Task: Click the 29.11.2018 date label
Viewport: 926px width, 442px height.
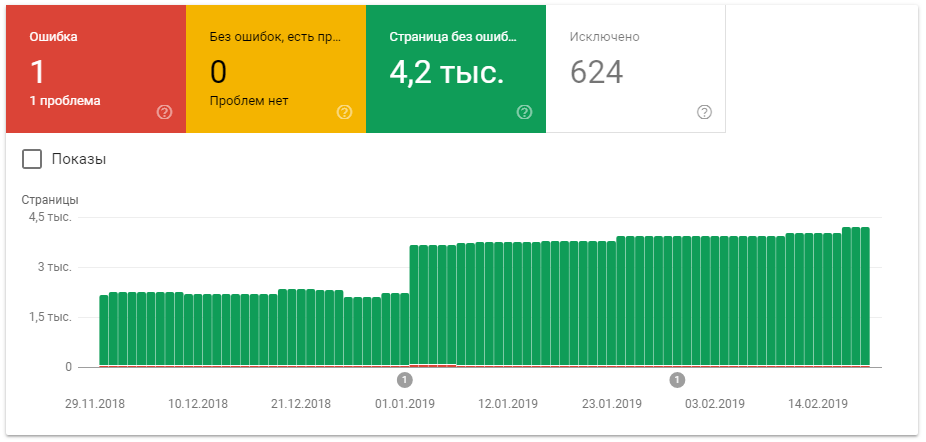Action: tap(96, 404)
